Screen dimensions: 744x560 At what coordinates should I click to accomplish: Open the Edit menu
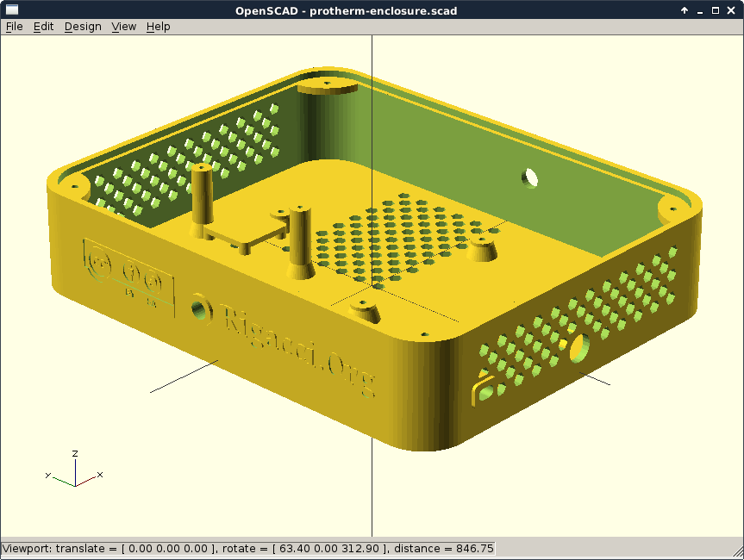coord(43,27)
